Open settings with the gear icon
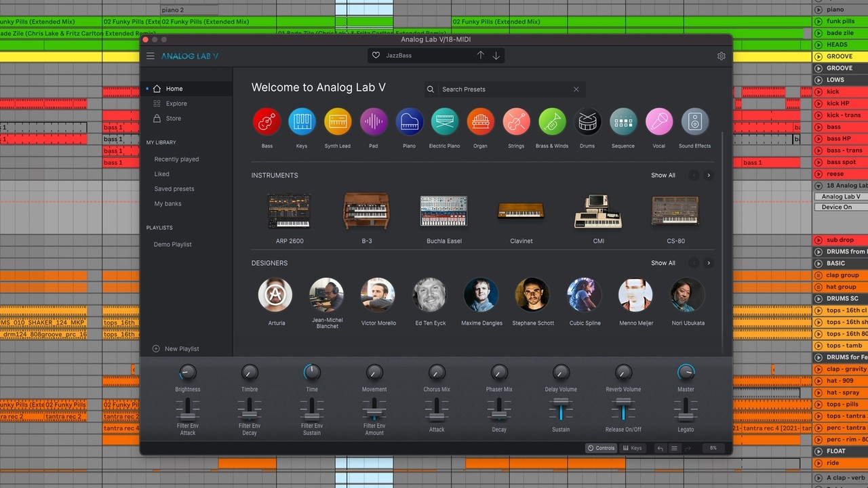Image resolution: width=868 pixels, height=488 pixels. (721, 56)
